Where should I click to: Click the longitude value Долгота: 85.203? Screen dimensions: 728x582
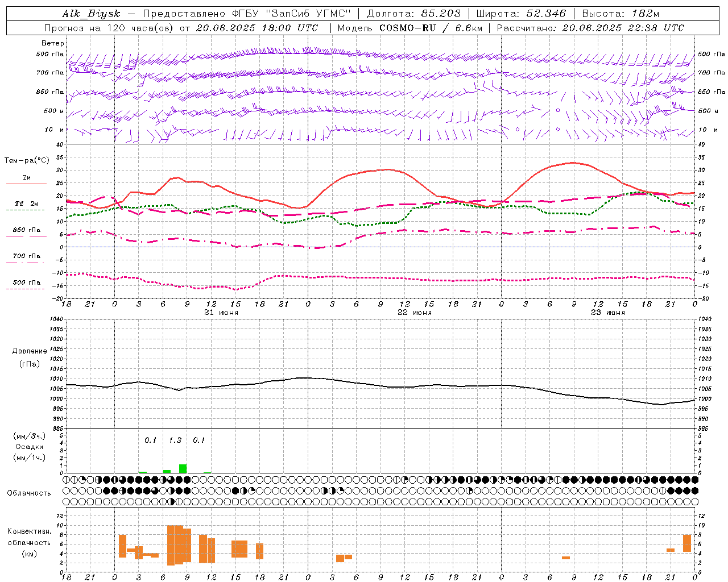[x=413, y=14]
